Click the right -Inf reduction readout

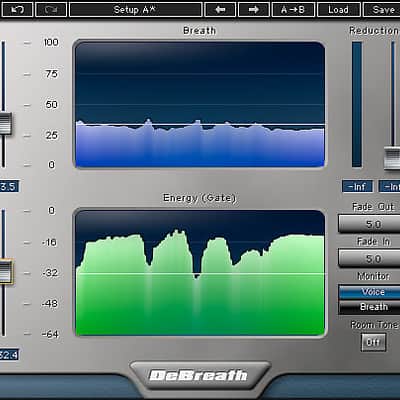click(389, 186)
